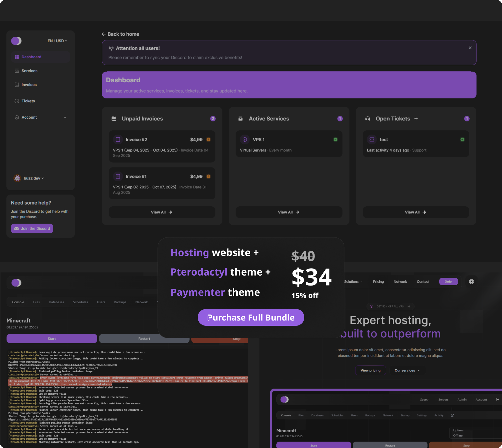Click Purchase Full Bundle button
Image resolution: width=502 pixels, height=448 pixels.
coord(251,317)
